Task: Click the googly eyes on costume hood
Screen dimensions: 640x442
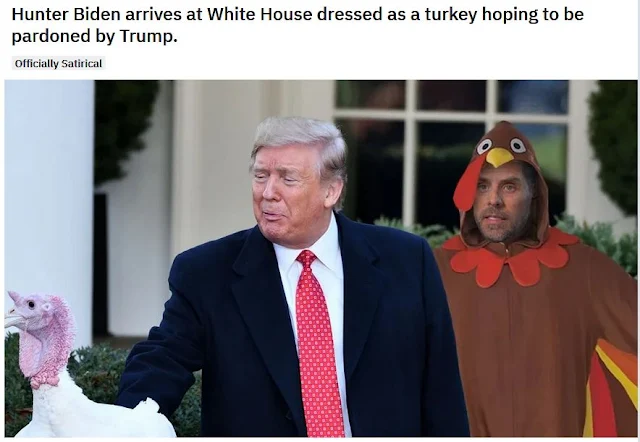Action: pos(501,145)
